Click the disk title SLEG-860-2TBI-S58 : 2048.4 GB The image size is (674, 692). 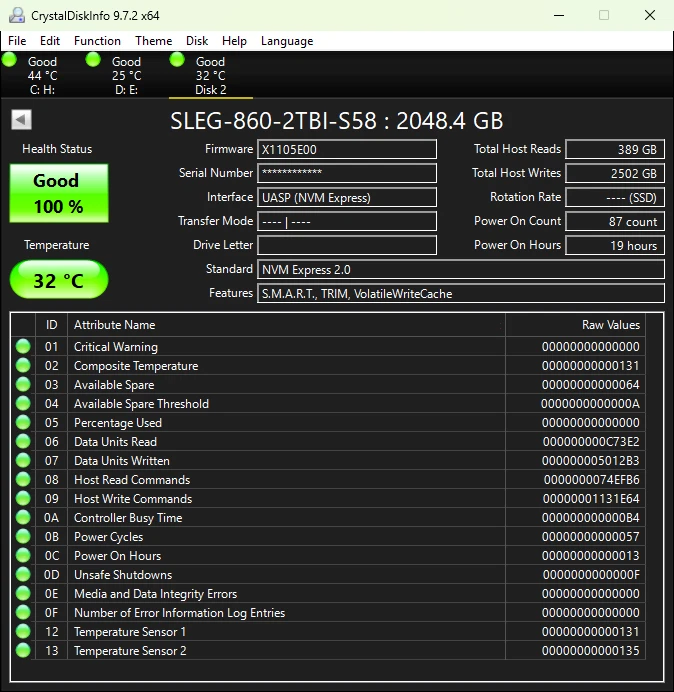[336, 120]
